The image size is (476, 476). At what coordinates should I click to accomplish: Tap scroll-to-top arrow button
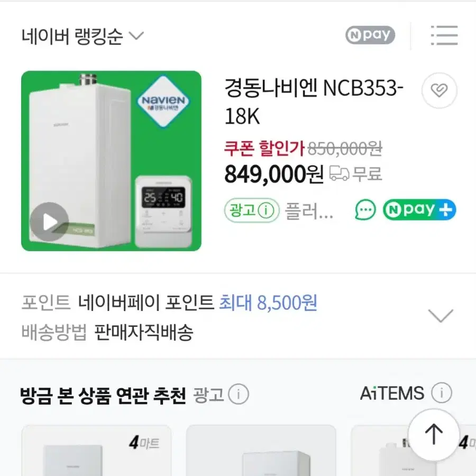tap(434, 434)
